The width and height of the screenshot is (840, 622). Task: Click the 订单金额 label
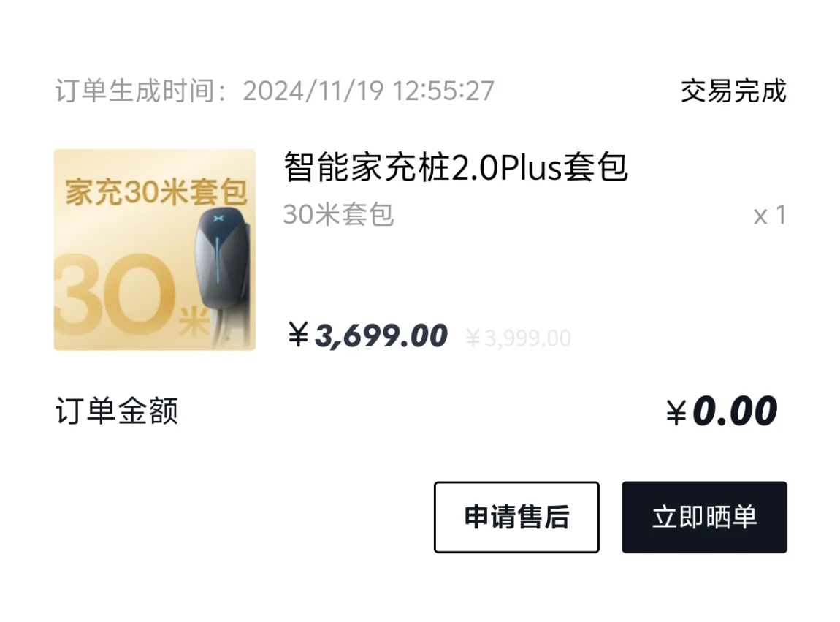pyautogui.click(x=117, y=411)
